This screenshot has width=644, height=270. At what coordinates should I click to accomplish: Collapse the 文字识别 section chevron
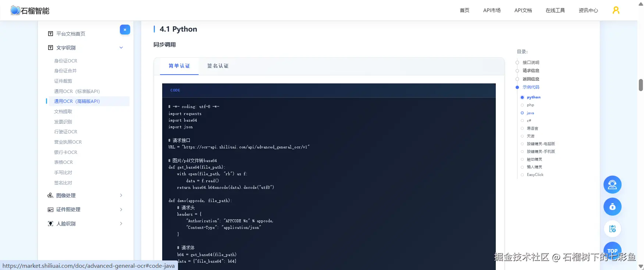(121, 48)
